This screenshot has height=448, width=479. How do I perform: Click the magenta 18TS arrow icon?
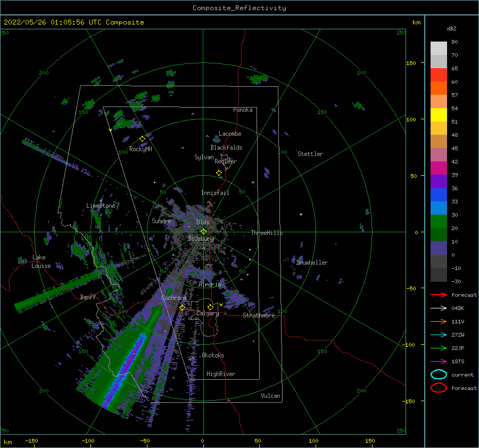click(x=439, y=362)
